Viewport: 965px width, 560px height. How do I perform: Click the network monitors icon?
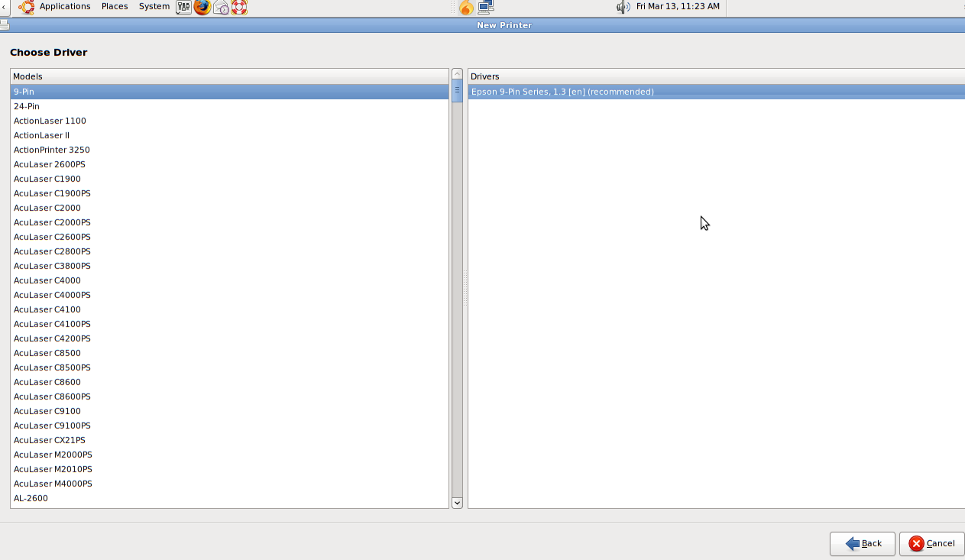486,8
